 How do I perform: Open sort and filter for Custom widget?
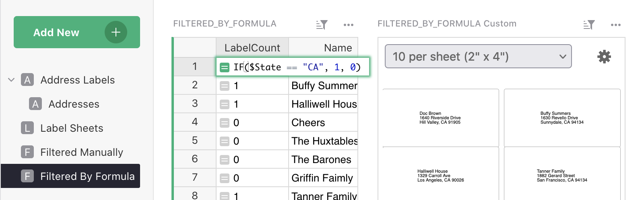click(589, 25)
